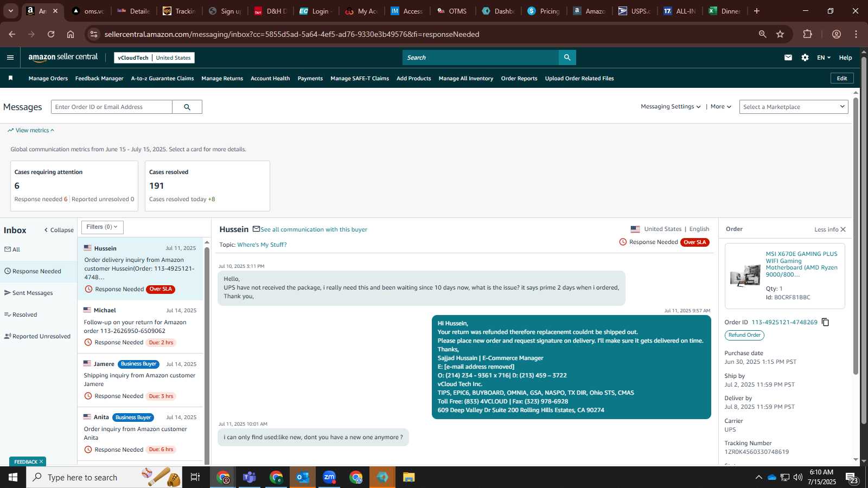Select Response Needed inbox folder

(39, 271)
